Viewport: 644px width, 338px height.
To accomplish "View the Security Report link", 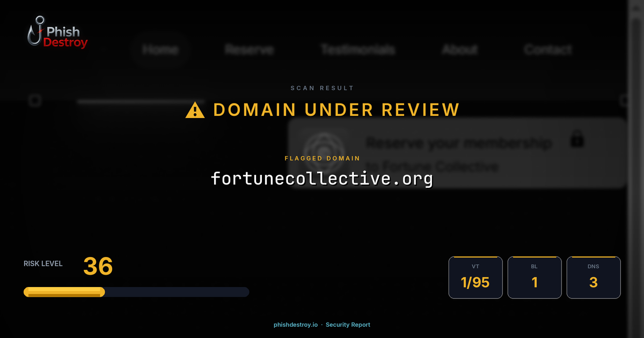I will pyautogui.click(x=348, y=325).
